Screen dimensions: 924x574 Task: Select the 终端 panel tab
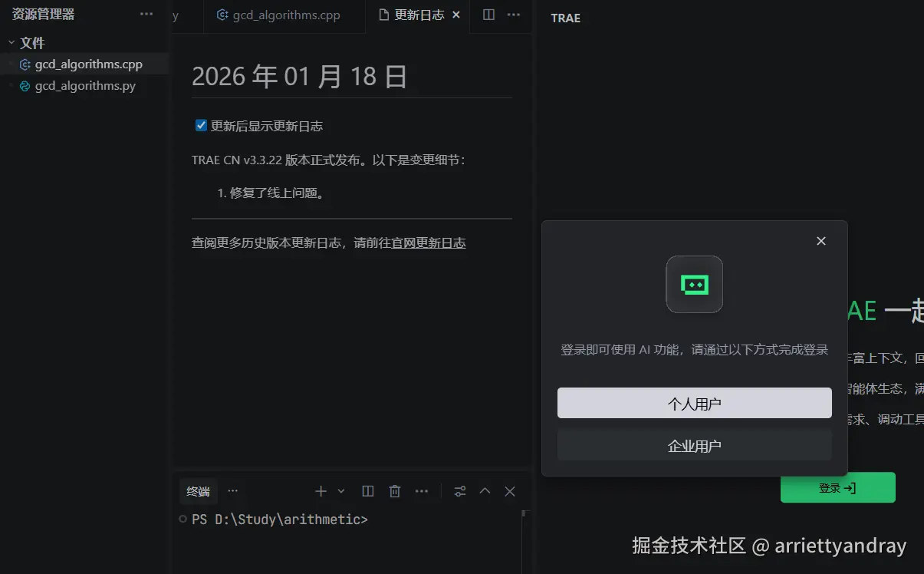click(199, 491)
